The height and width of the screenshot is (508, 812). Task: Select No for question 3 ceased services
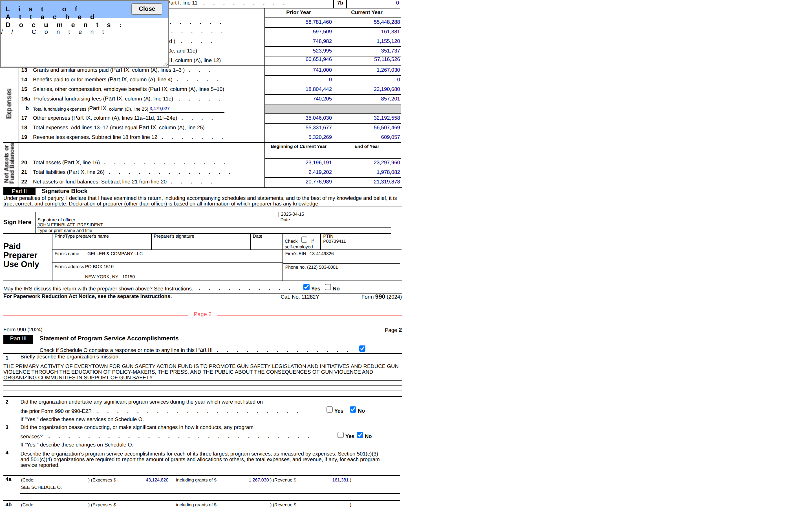tap(360, 435)
